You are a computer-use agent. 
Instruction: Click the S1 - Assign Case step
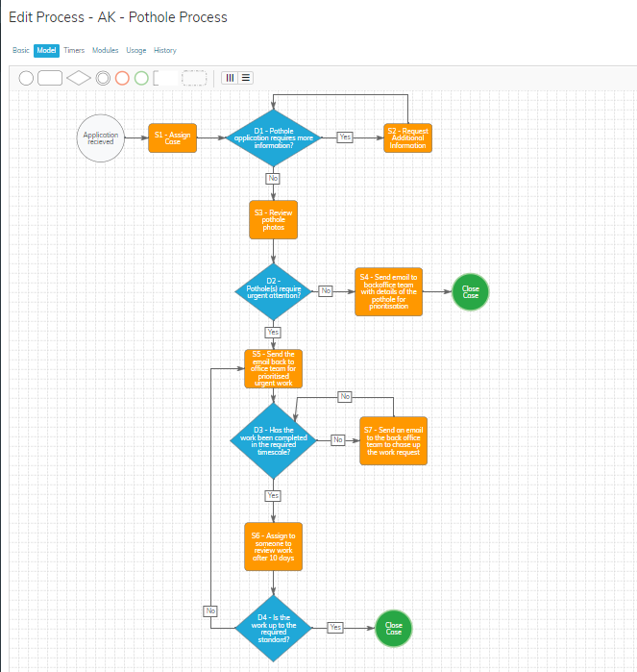point(172,138)
